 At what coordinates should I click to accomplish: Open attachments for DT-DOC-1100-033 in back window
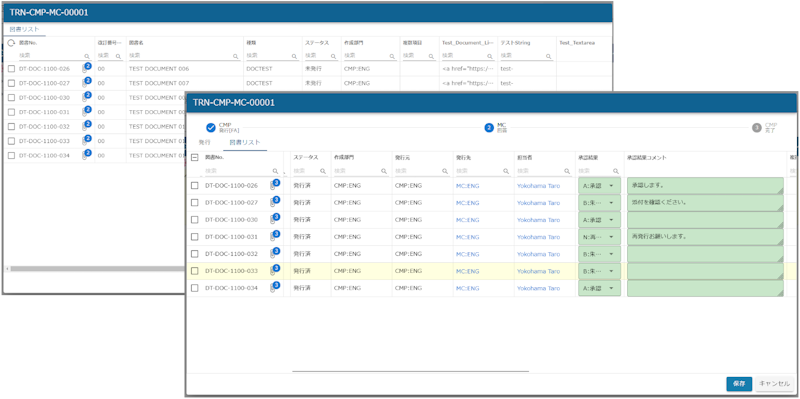coord(86,140)
